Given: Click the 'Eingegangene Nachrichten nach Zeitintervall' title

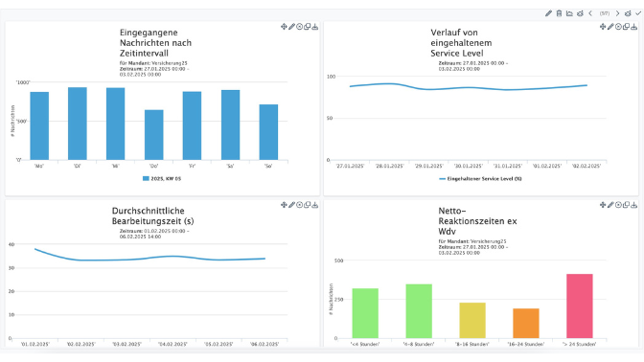Looking at the screenshot, I should [x=155, y=43].
